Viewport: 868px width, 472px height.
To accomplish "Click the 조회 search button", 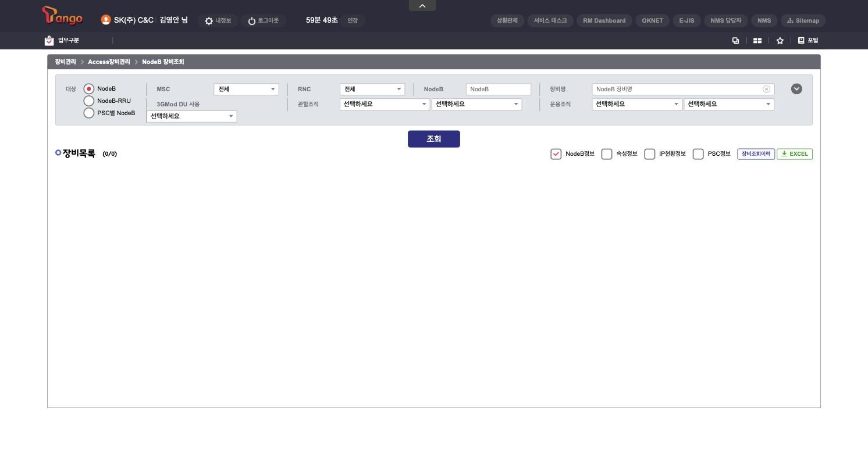I will (x=434, y=139).
